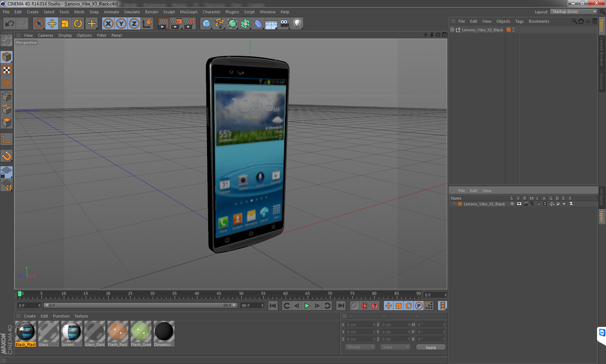Toggle Parameter keyframe recording
Image resolution: width=606 pixels, height=364 pixels.
point(419,306)
